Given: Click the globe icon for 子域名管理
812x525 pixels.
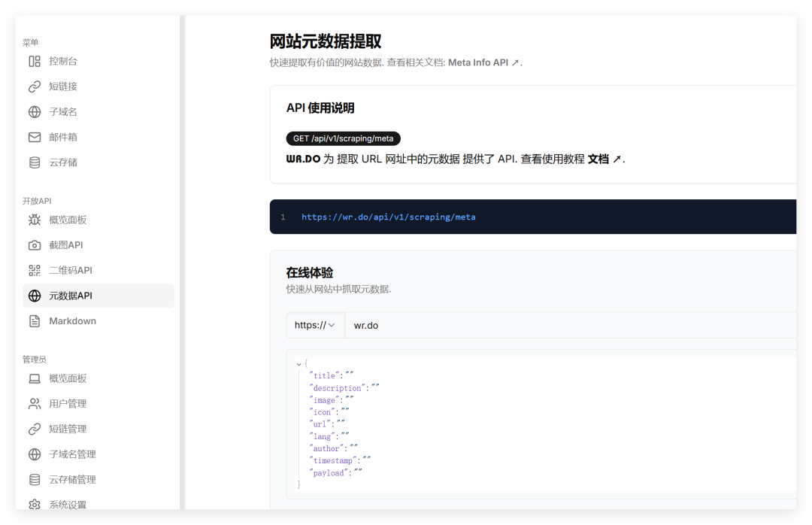Looking at the screenshot, I should (x=35, y=454).
